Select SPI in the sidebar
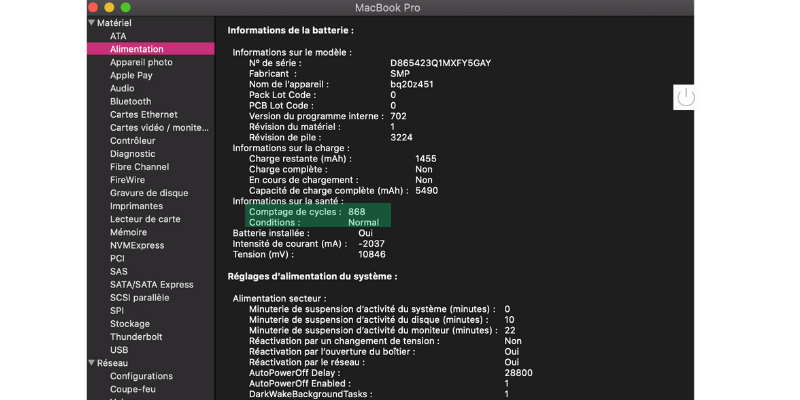 tap(117, 311)
